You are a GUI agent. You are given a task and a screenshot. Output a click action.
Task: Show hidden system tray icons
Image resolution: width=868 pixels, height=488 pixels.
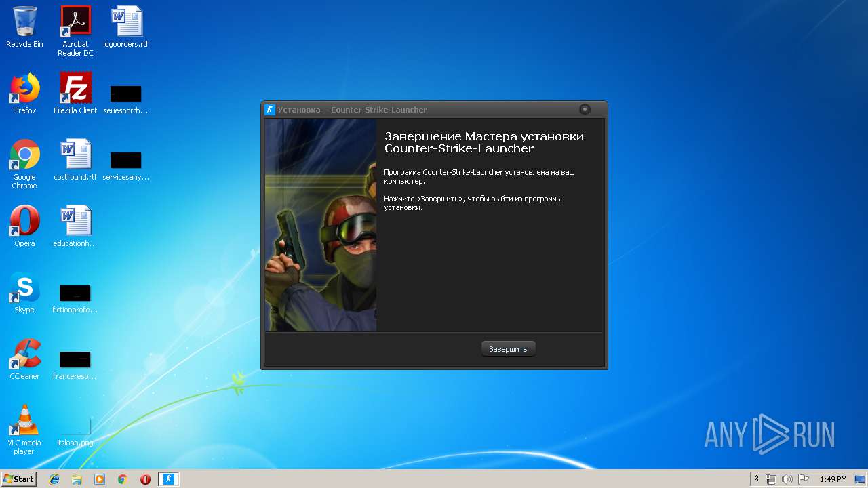(756, 479)
